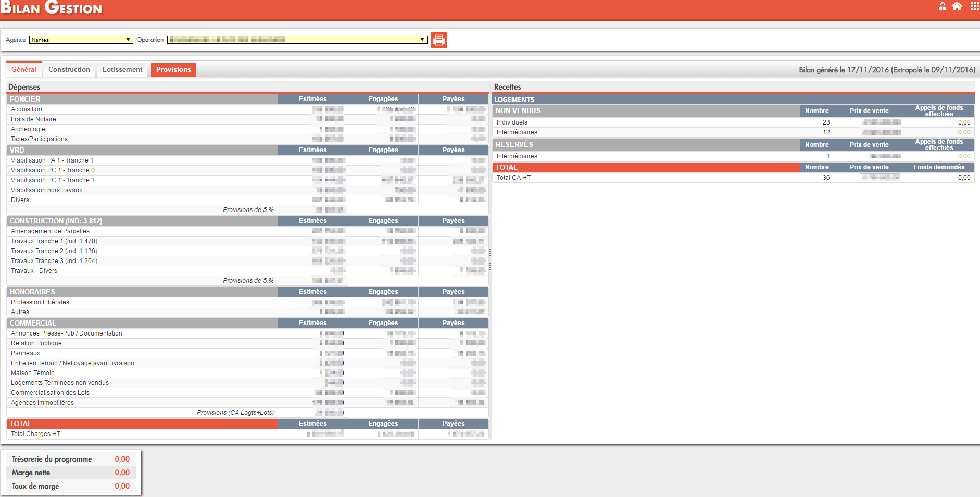Go to the home page icon
The image size is (980, 497).
coord(957,6)
